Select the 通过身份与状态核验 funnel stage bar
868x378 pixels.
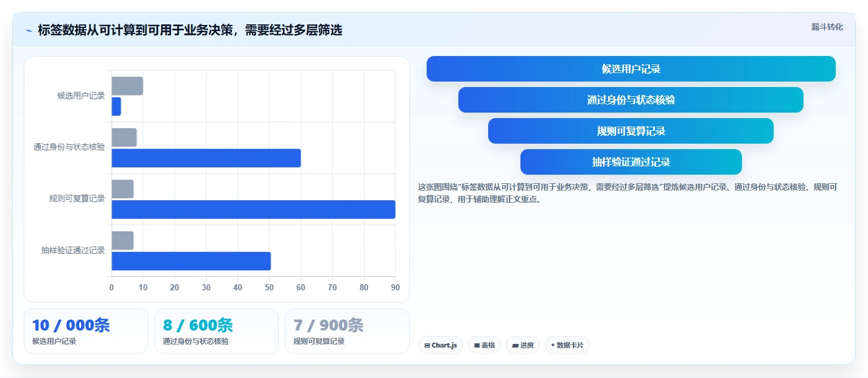tap(631, 100)
